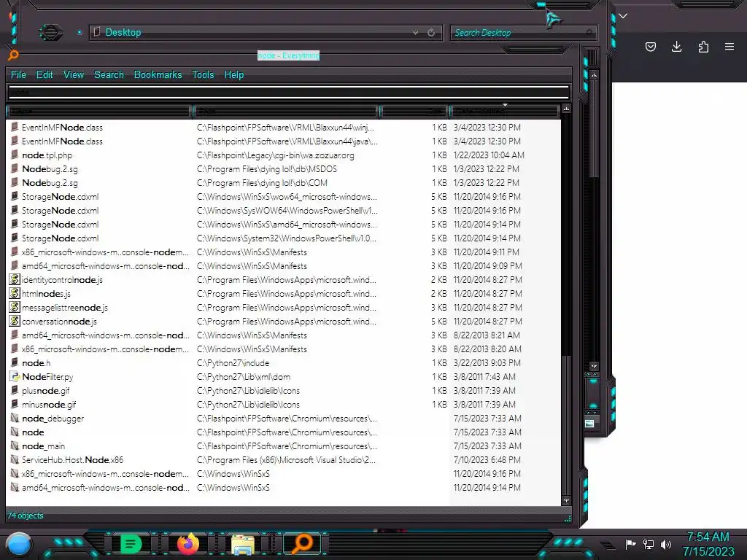Select the minusnode.gif file icon
The height and width of the screenshot is (560, 747).
click(15, 404)
